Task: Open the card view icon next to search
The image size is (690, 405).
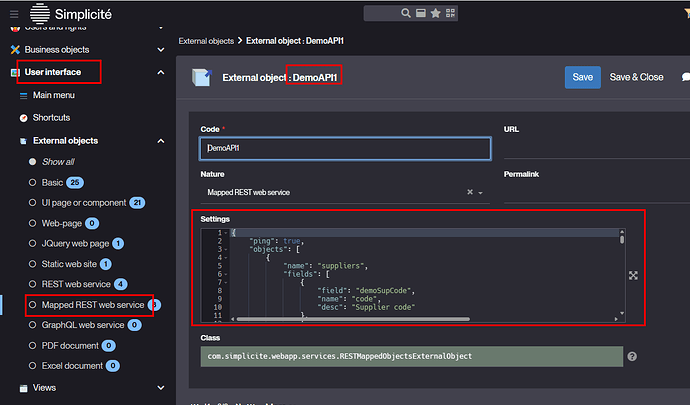Action: pos(421,13)
